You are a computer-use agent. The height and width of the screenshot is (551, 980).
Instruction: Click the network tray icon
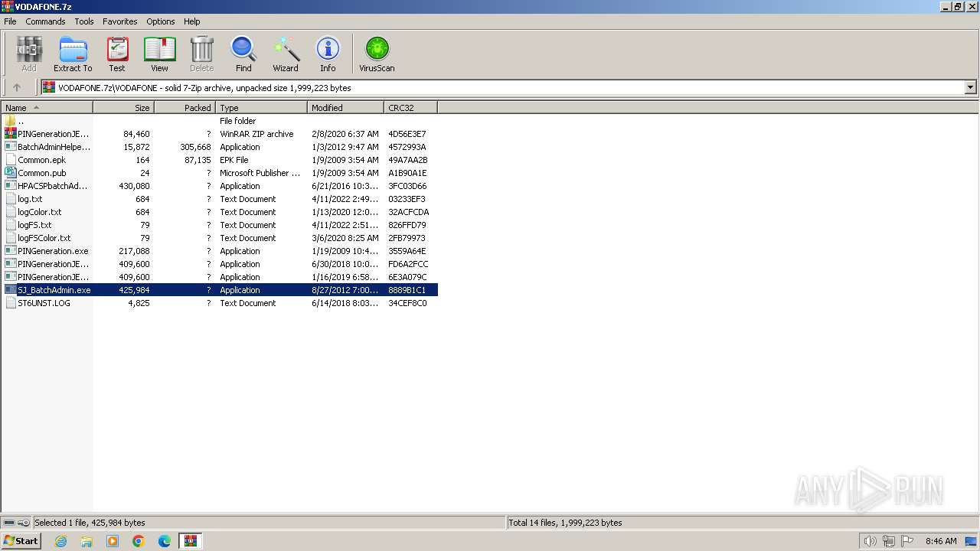tap(889, 541)
